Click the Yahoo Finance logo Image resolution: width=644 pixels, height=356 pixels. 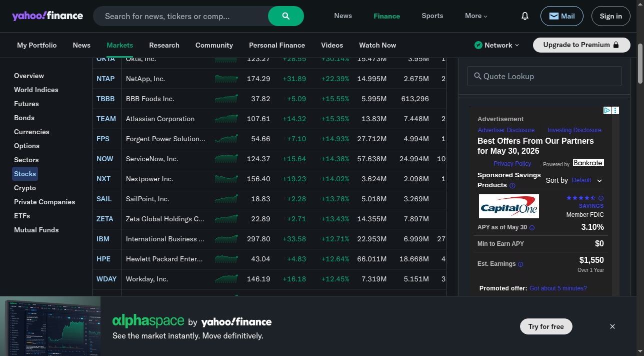(x=47, y=16)
